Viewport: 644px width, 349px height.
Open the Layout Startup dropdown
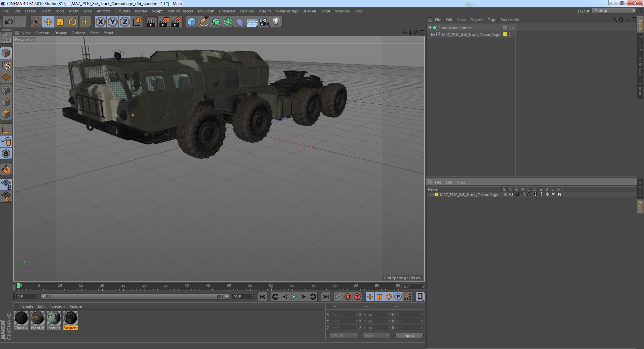[614, 11]
